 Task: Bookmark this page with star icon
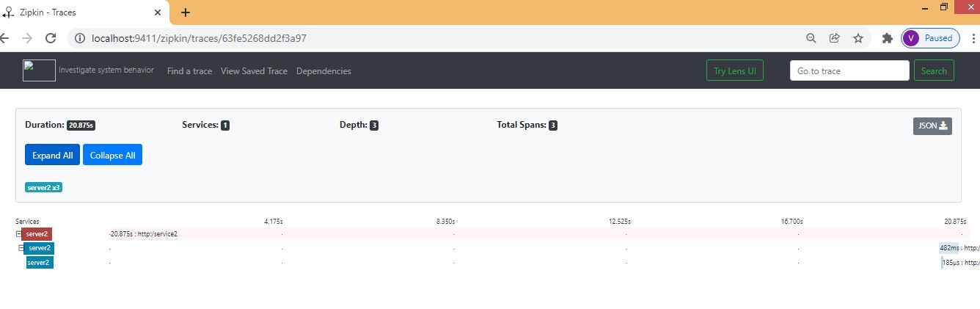pyautogui.click(x=857, y=38)
